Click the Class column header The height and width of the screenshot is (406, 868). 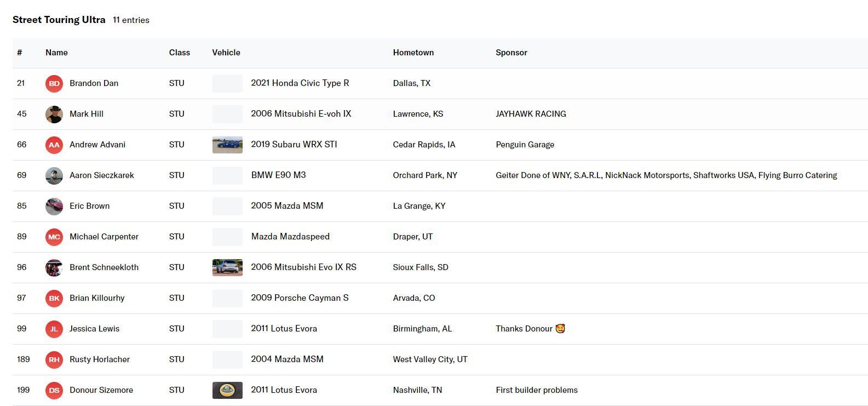(x=179, y=53)
